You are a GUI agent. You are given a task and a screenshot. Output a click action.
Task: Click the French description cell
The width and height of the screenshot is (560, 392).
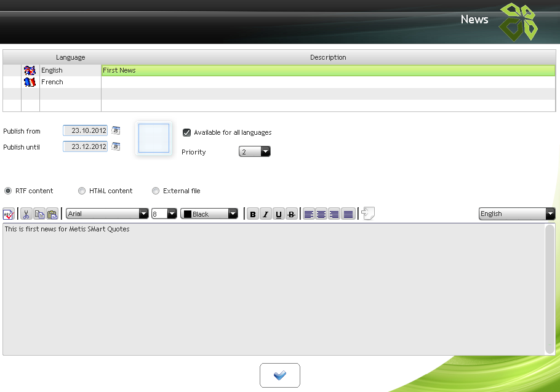328,82
